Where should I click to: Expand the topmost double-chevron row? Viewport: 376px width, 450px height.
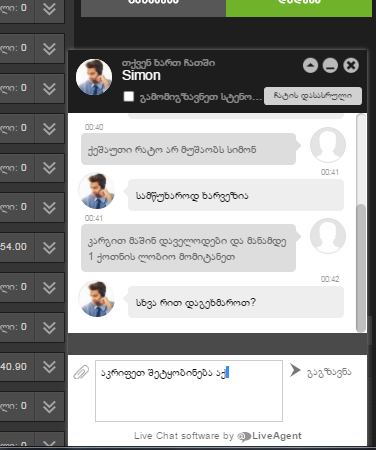click(49, 9)
